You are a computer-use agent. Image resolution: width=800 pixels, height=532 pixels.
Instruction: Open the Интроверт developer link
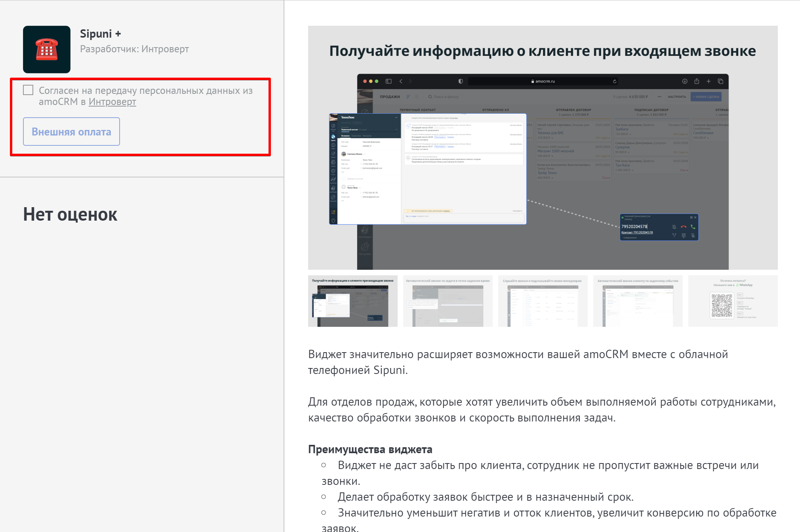pyautogui.click(x=112, y=102)
